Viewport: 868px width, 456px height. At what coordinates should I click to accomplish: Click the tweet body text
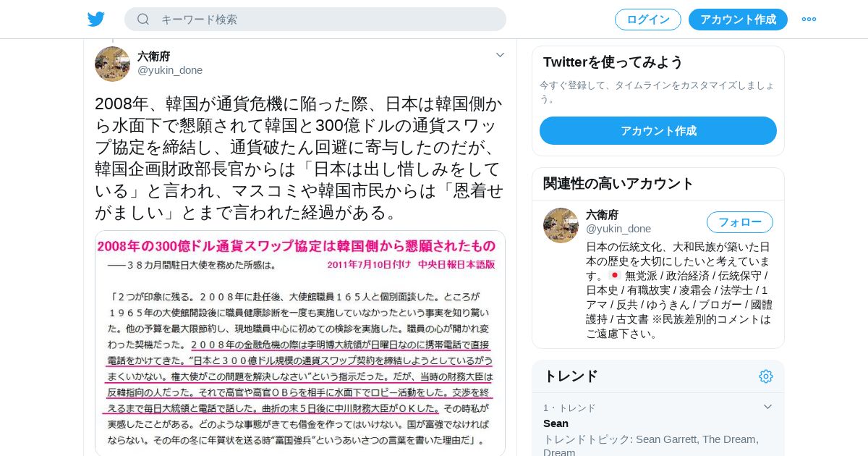coord(299,158)
